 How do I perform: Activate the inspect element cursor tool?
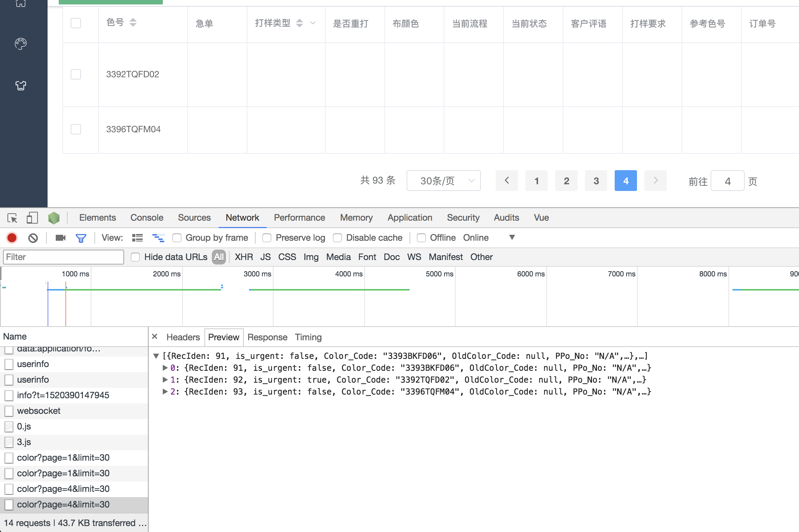click(x=12, y=218)
